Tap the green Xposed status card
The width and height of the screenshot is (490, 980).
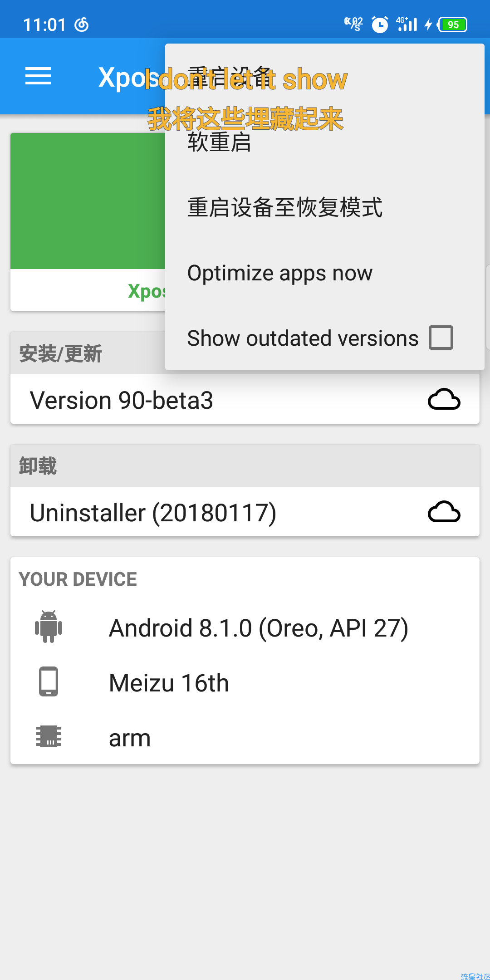[x=88, y=222]
